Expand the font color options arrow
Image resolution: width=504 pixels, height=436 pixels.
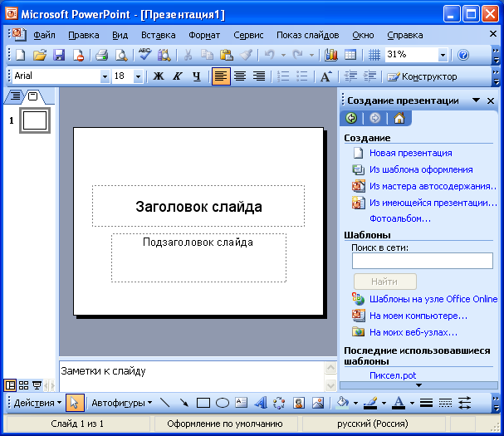coord(412,404)
